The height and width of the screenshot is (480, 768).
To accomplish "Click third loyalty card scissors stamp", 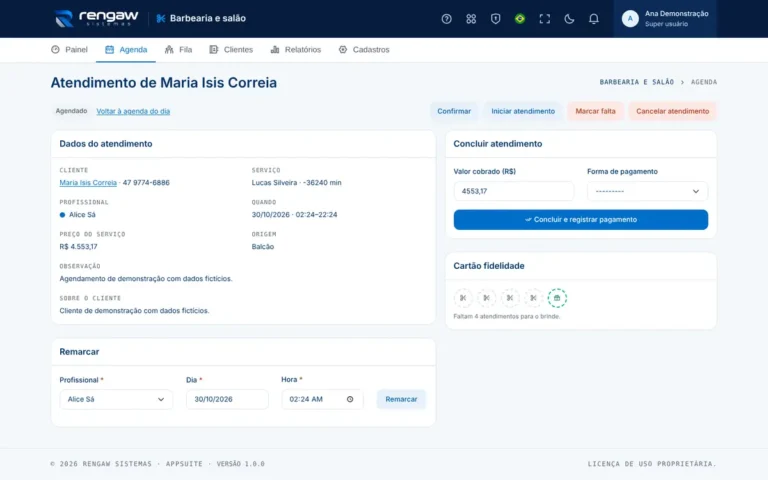I will 510,298.
